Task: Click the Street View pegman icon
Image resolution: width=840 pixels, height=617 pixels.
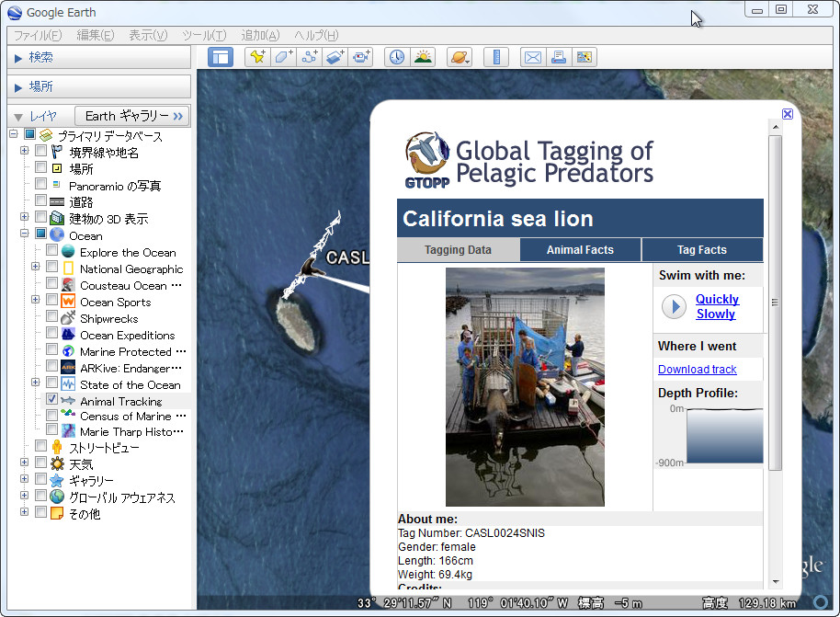Action: point(57,447)
